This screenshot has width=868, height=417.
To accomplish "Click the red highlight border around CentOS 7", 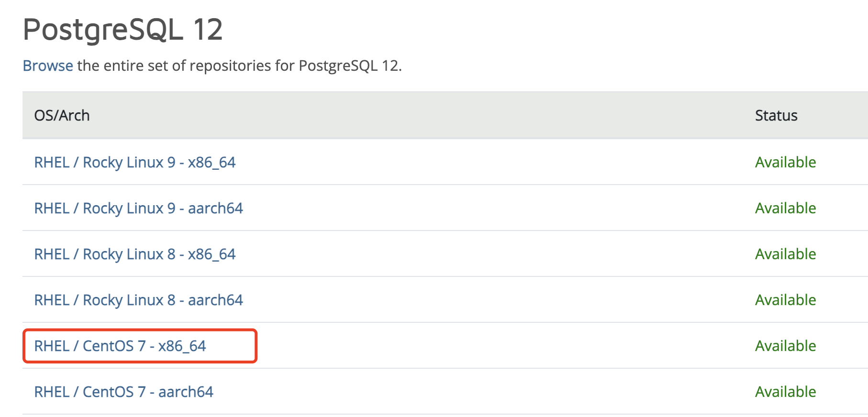I will pyautogui.click(x=256, y=346).
